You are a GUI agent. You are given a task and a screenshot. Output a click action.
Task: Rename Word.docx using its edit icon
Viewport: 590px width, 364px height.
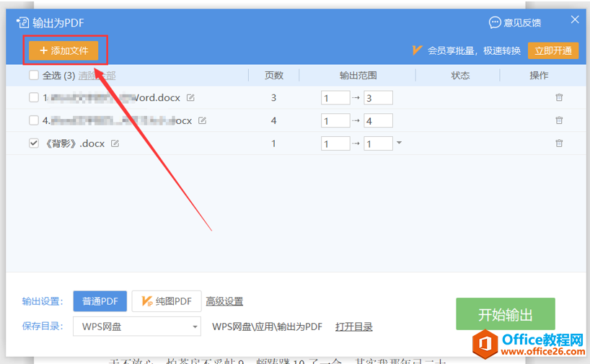pos(190,98)
